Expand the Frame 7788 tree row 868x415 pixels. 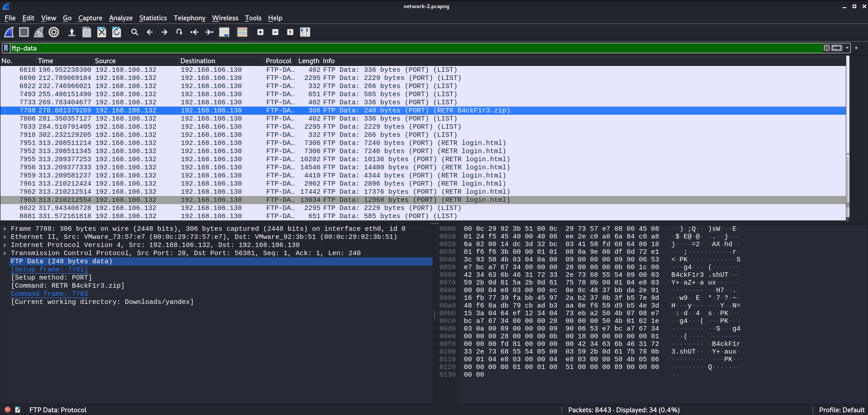tap(5, 228)
